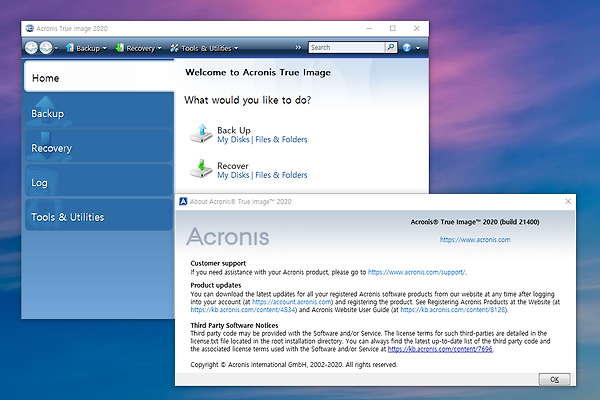Open the kb.acronis.com/content/4834 link
The image size is (600, 400).
click(243, 310)
